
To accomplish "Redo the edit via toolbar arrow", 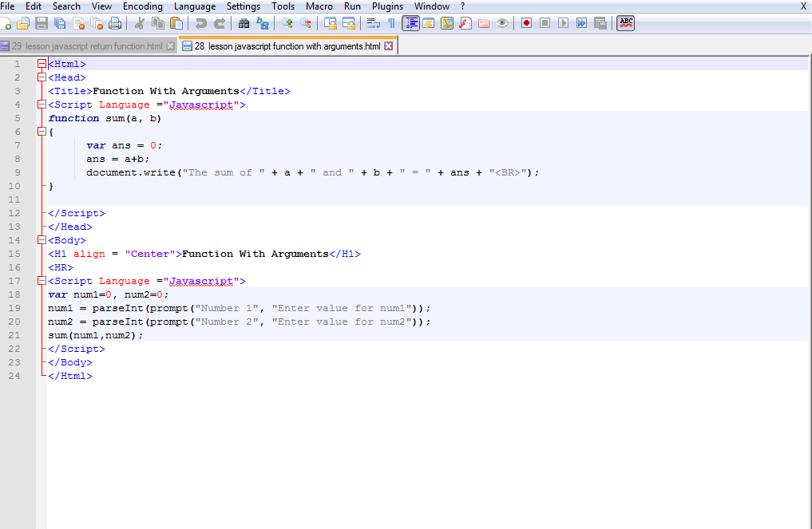I will (220, 23).
